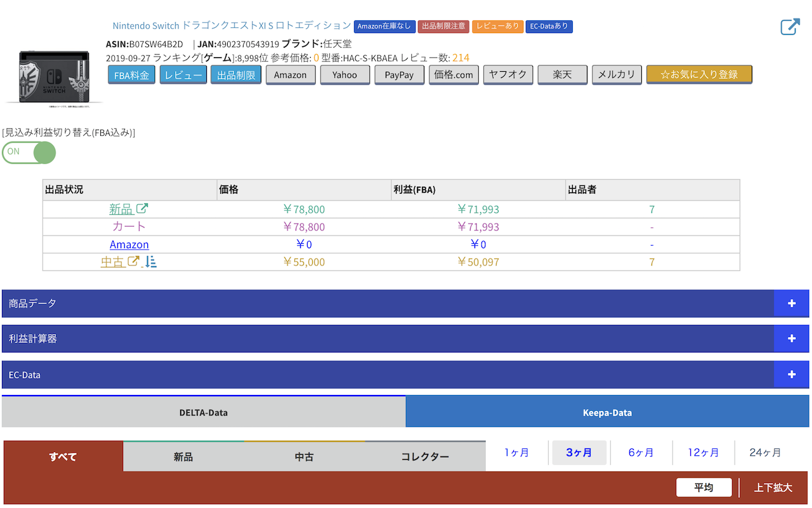Open the 価格.com button

pyautogui.click(x=454, y=74)
